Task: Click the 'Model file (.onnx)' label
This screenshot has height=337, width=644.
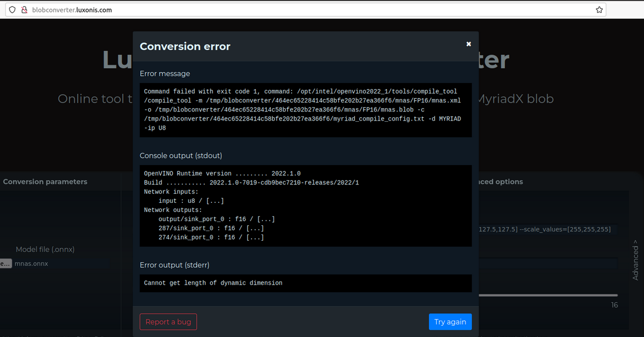Action: (45, 250)
